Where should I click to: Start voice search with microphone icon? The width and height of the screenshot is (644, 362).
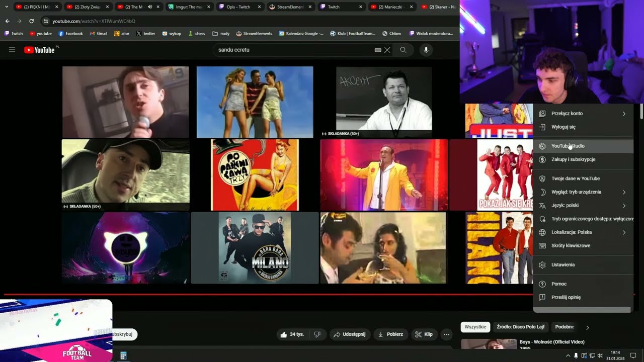(426, 50)
